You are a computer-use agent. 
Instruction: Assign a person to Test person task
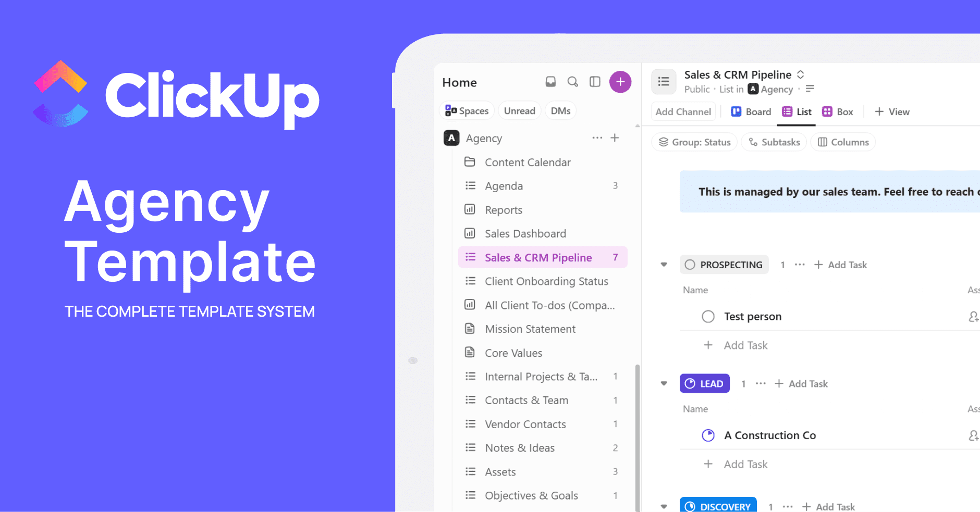tap(973, 317)
